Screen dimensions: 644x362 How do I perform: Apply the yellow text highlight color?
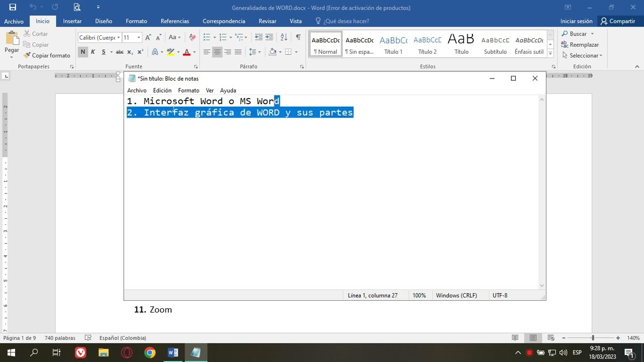pyautogui.click(x=171, y=52)
